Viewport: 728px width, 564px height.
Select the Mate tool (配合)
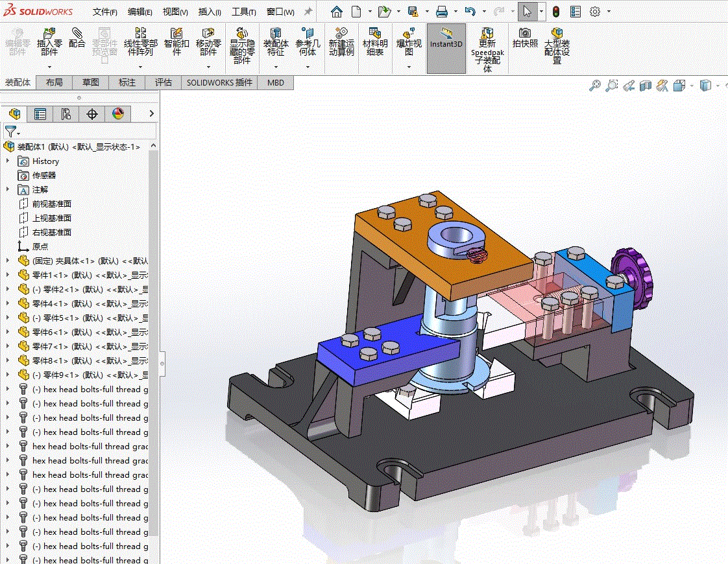77,38
